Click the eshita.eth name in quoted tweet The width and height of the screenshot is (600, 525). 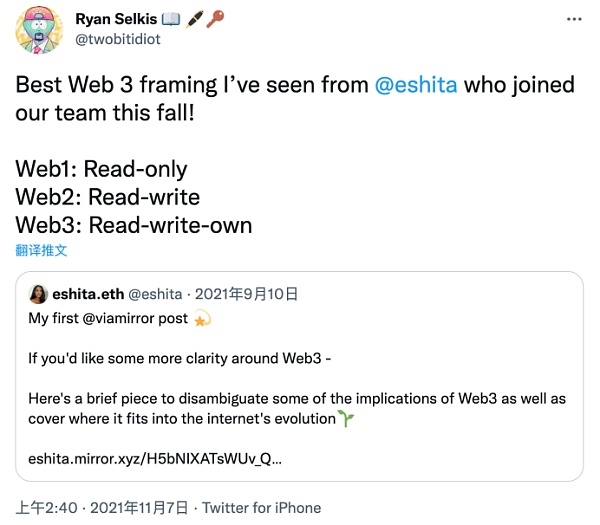point(87,294)
